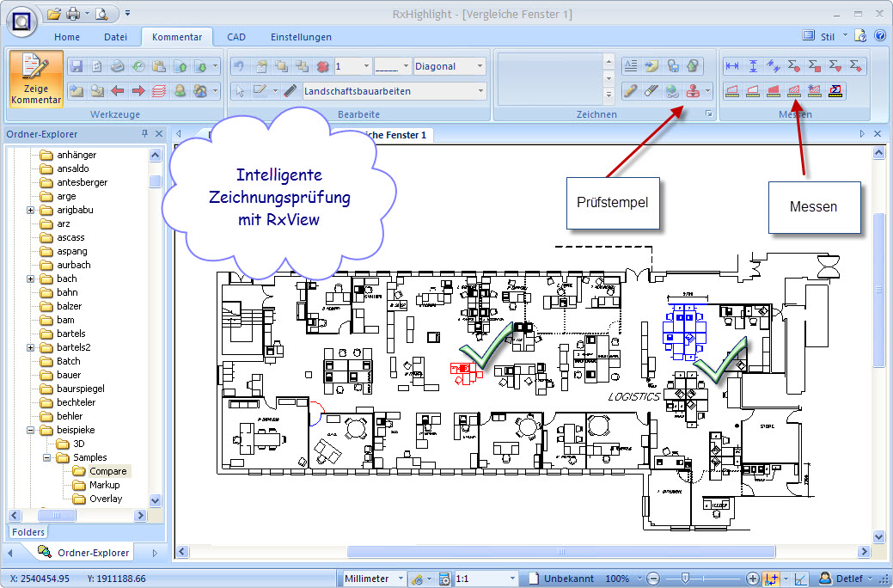
Task: Click the undo arrow in Bearbeite group
Action: coord(239,67)
